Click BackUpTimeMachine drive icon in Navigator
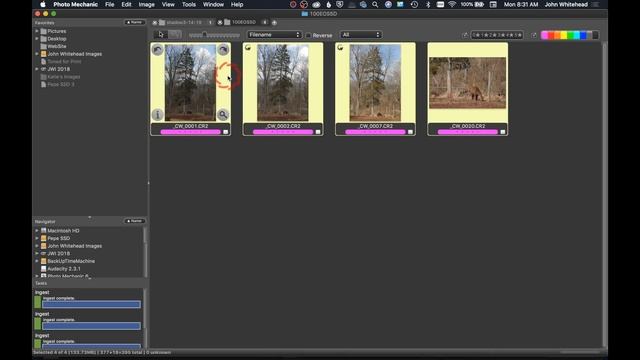The image size is (640, 360). coord(44,261)
